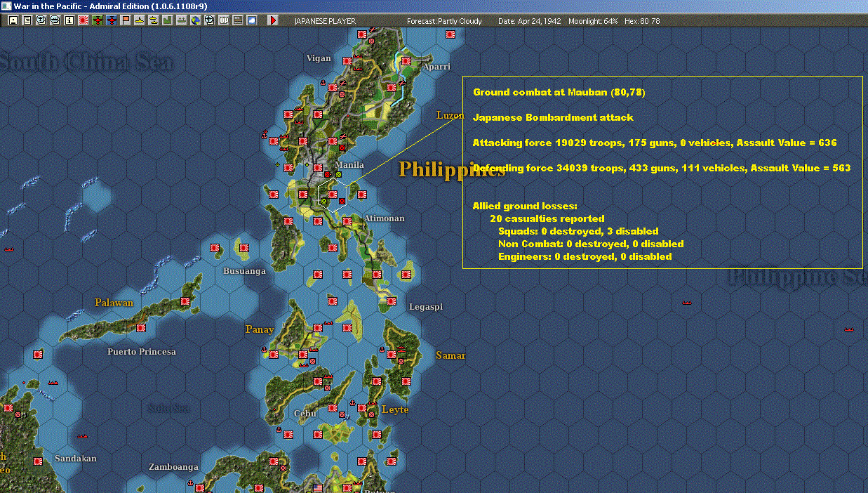
Task: Select red unit marker inside highlighted Mauban hex
Action: (342, 202)
